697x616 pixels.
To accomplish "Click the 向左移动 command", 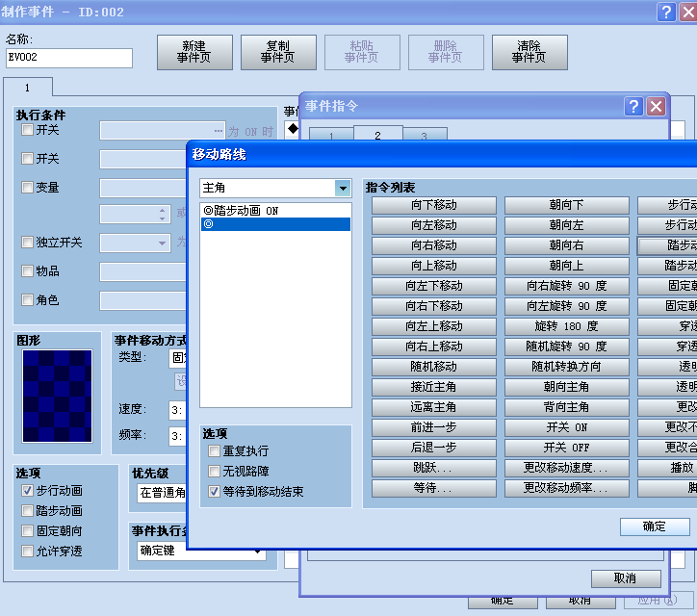I will (434, 225).
